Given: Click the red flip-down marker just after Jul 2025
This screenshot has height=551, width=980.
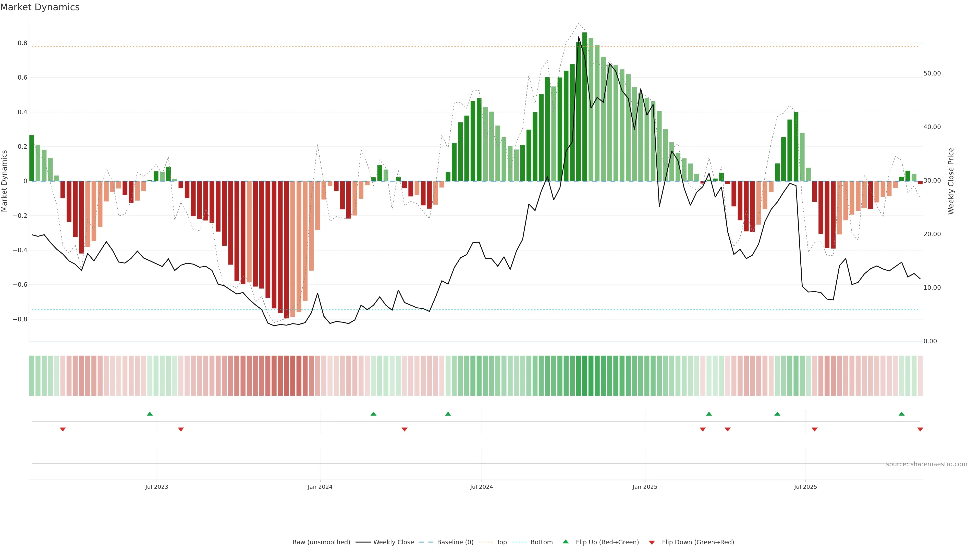Looking at the screenshot, I should coord(815,429).
